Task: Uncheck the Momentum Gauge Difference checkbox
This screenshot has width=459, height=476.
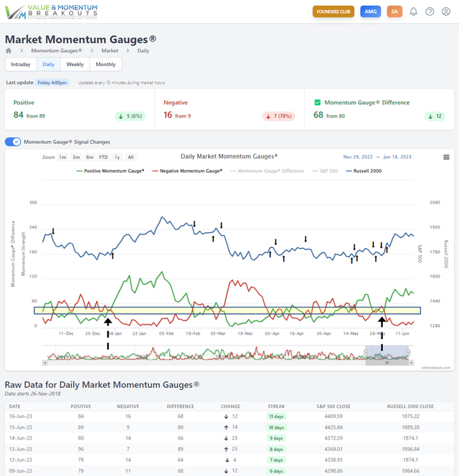Action: pos(318,103)
